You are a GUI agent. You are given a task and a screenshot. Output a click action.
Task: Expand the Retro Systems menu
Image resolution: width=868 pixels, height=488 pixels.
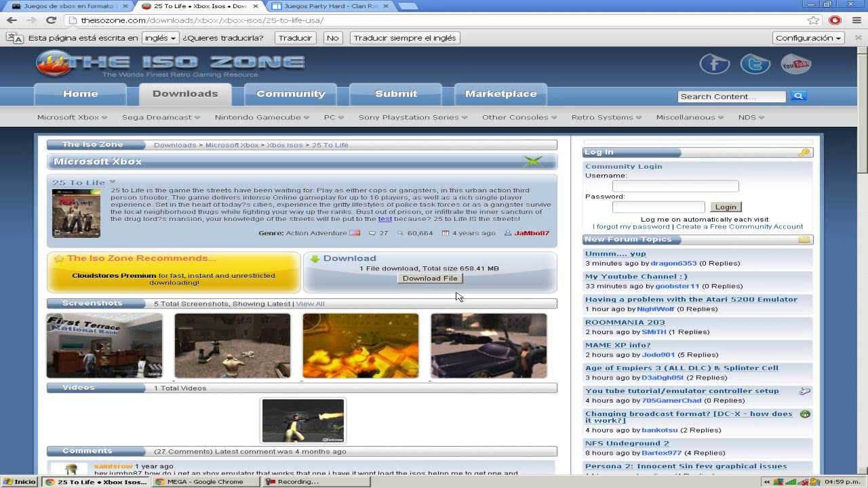606,117
